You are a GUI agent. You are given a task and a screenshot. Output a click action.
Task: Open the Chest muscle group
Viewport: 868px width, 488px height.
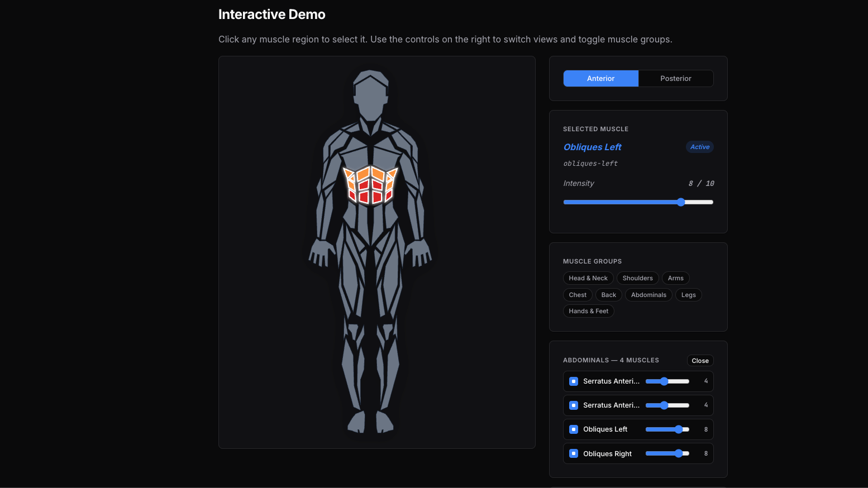[x=578, y=294]
